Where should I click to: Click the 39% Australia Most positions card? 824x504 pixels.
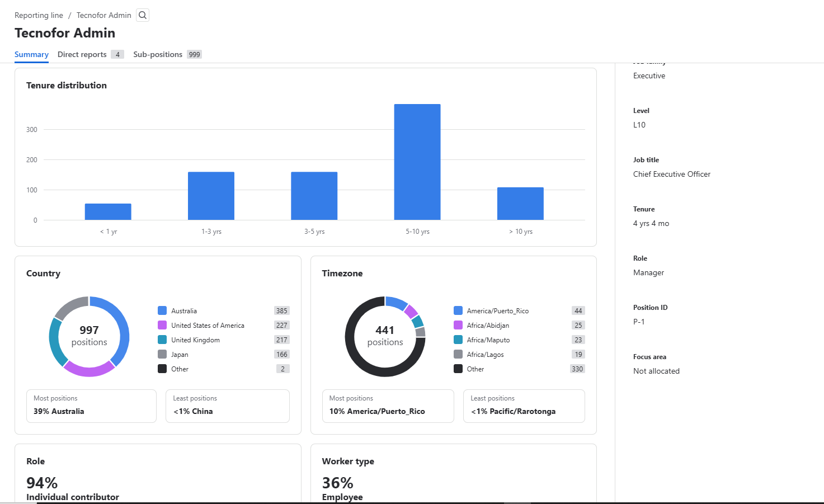(91, 406)
